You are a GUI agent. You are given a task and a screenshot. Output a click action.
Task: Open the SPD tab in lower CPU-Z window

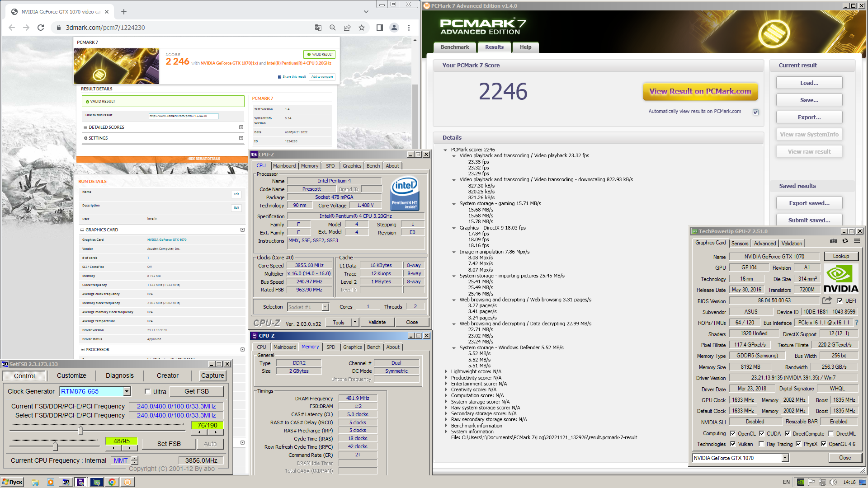coord(331,347)
